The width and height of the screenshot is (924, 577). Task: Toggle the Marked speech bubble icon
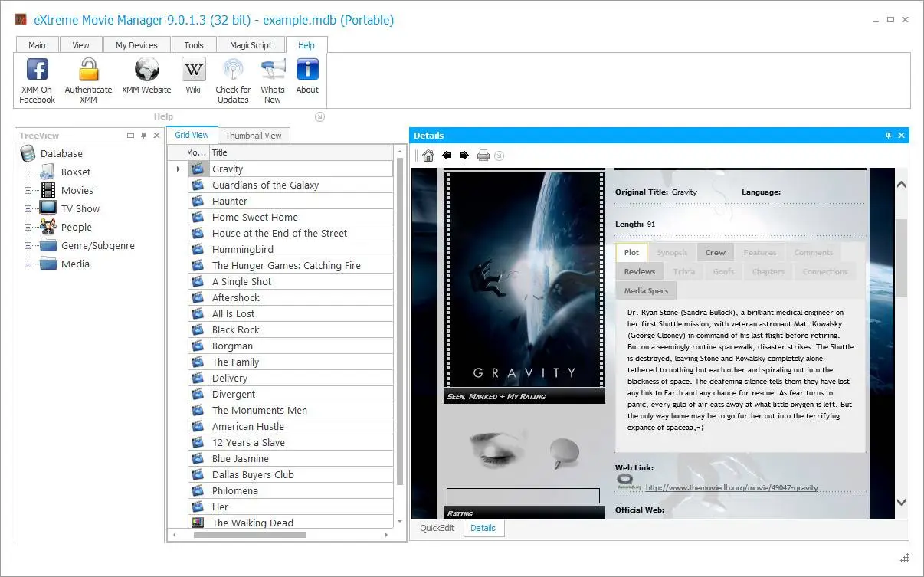click(x=565, y=453)
